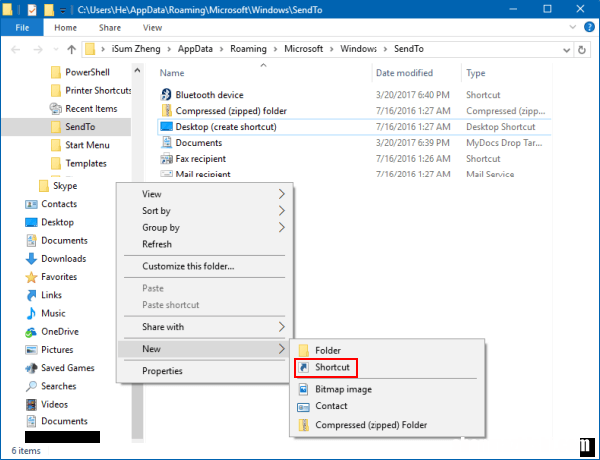Click the Bitmap image icon in New submenu
This screenshot has height=460, width=600.
tap(303, 389)
